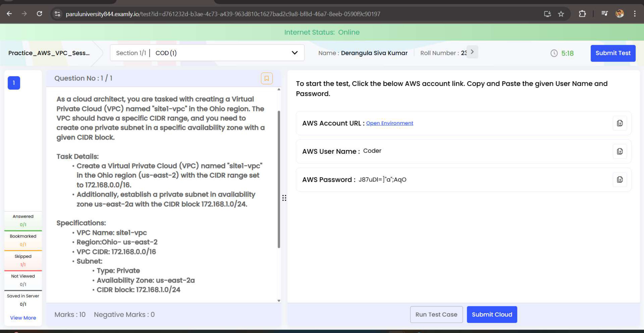Screen dimensions: 644x333
Task: Open the Chrome three-dot menu
Action: click(x=635, y=14)
